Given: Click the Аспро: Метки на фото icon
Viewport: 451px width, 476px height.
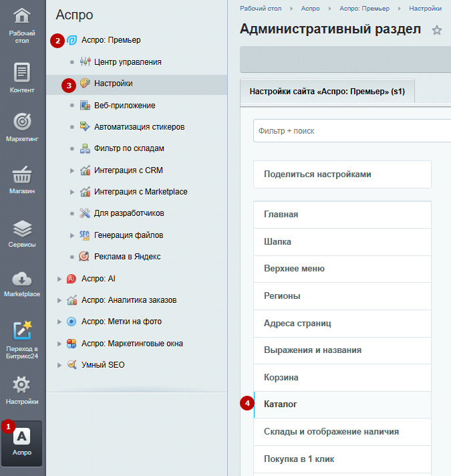Looking at the screenshot, I should pos(71,322).
